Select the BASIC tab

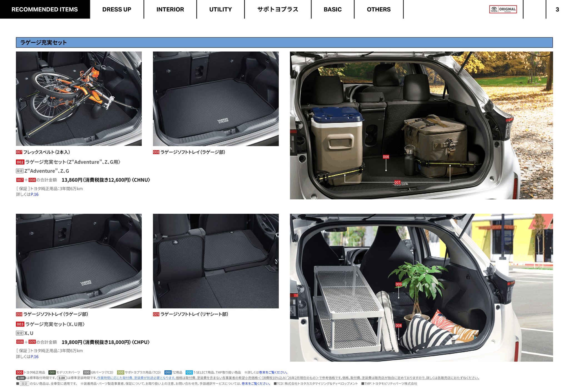tap(333, 9)
